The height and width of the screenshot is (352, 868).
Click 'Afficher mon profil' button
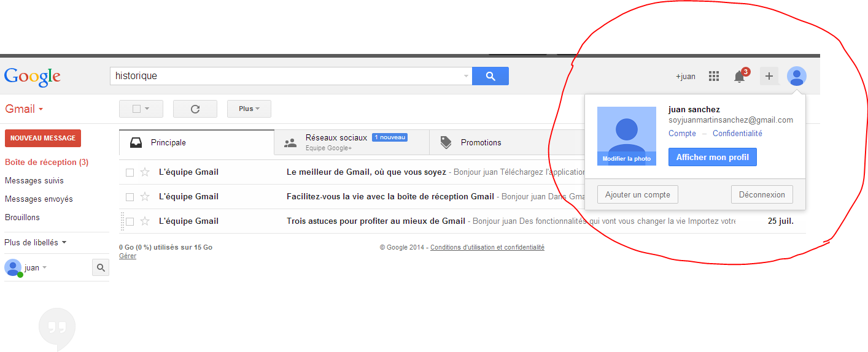(x=713, y=157)
